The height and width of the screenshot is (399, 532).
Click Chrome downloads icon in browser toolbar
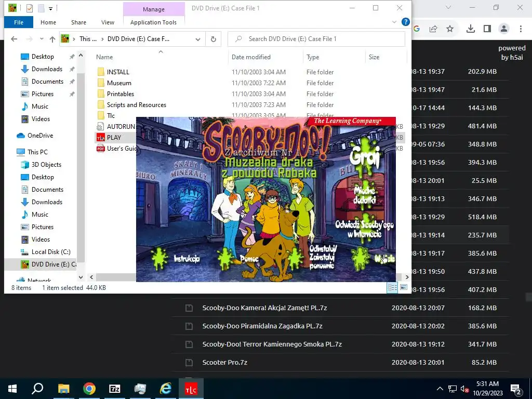point(471,29)
